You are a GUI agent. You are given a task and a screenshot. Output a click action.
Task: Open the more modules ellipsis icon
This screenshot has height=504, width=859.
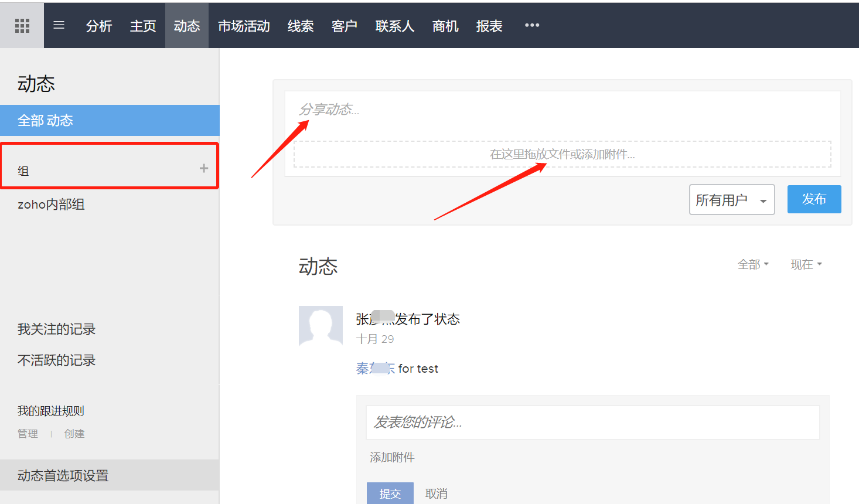pyautogui.click(x=531, y=25)
